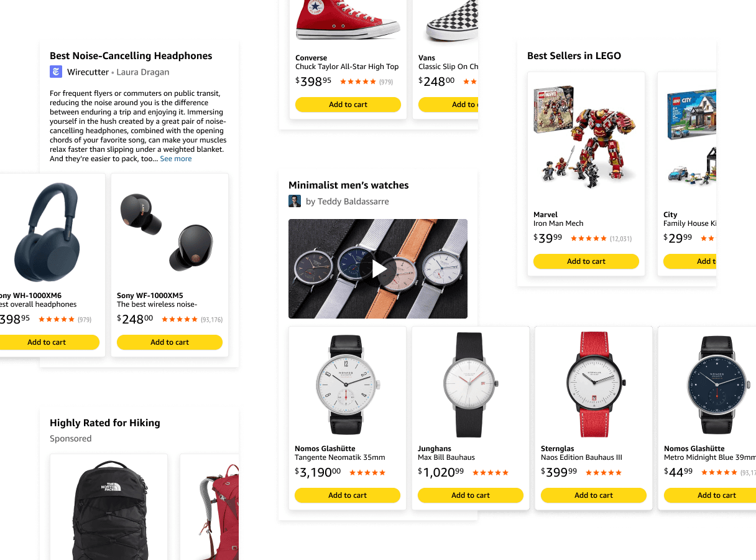Open star rating for Converse Chuck Taylor
The width and height of the screenshot is (756, 560).
click(x=358, y=82)
